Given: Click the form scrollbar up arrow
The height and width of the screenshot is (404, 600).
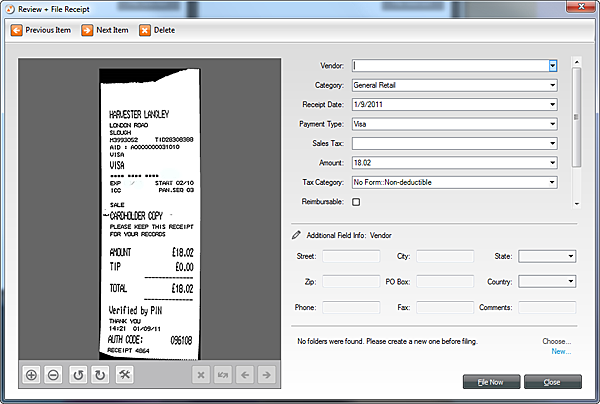Looking at the screenshot, I should click(577, 62).
